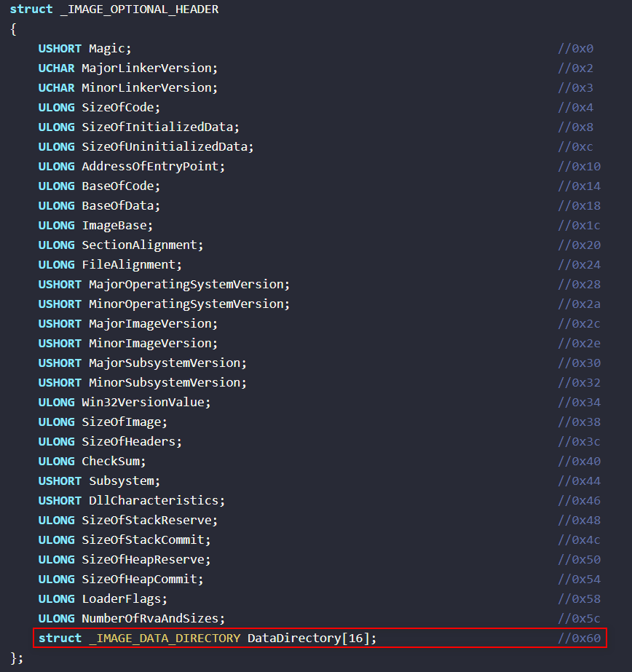Click the NumberOfRvaAndSizes field
The width and height of the screenshot is (632, 672).
coord(153,619)
